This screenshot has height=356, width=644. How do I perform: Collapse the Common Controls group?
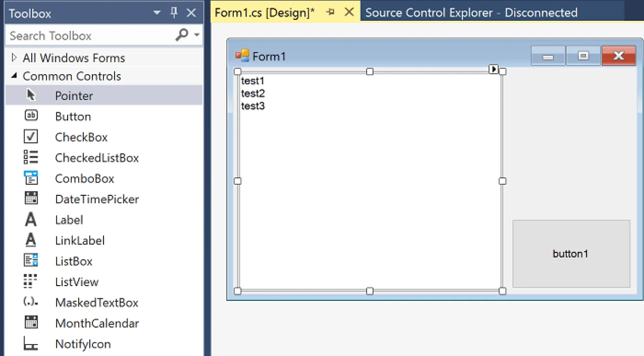click(x=14, y=76)
